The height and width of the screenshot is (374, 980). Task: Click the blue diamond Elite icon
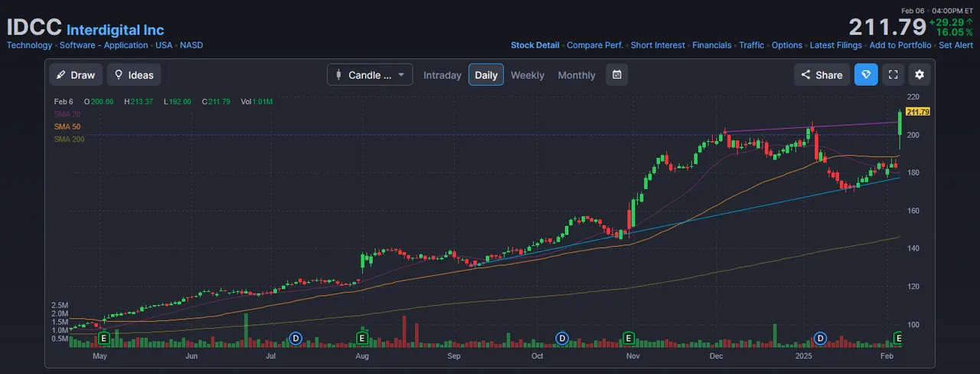pos(867,74)
